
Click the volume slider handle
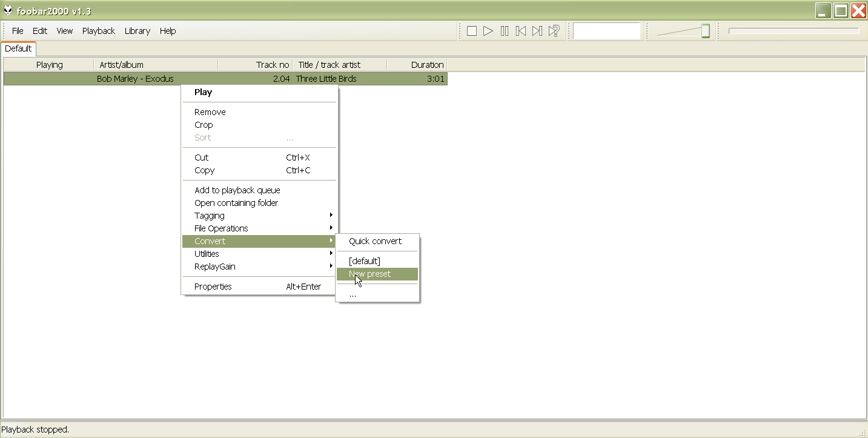pos(705,31)
